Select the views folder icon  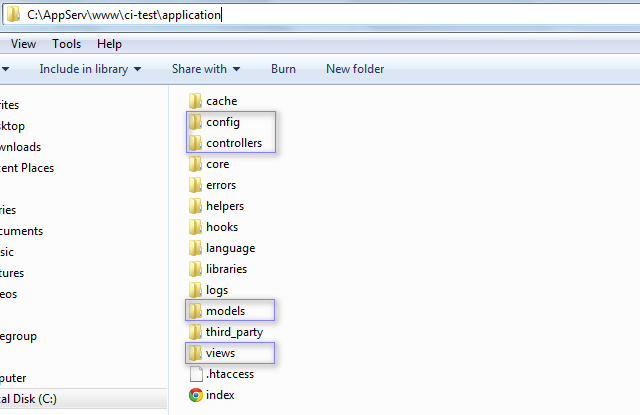pos(195,353)
